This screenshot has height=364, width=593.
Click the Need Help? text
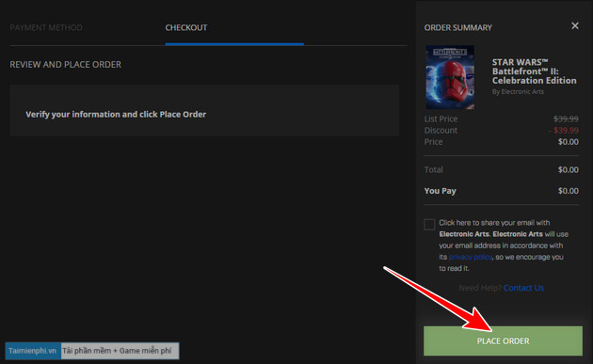click(x=480, y=288)
